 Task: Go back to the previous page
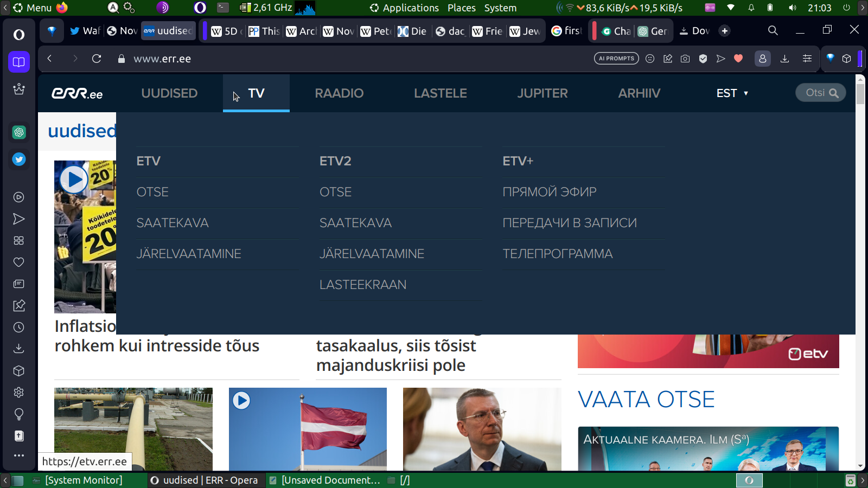49,59
